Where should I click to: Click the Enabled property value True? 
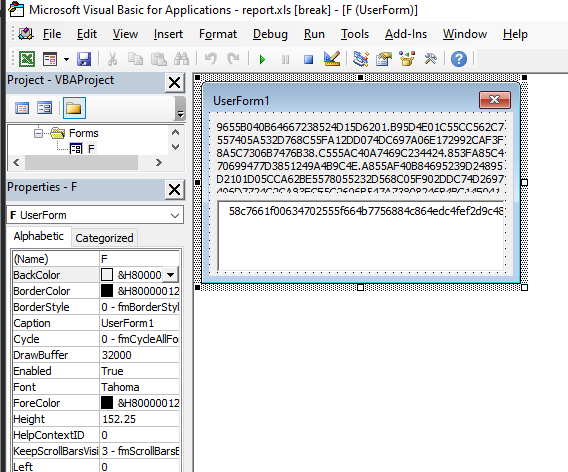[139, 371]
